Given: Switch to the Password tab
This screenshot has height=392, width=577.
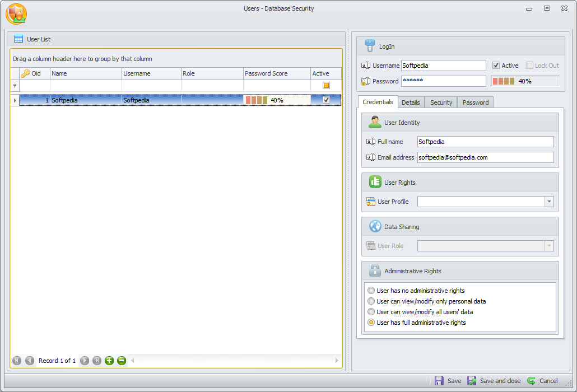Looking at the screenshot, I should click(x=476, y=102).
